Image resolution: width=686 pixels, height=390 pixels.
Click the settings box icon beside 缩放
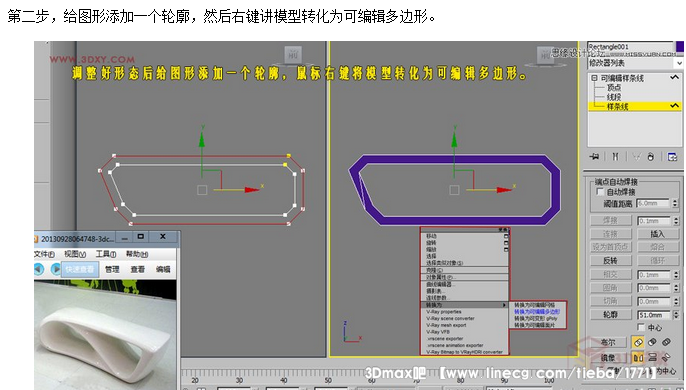tap(506, 249)
